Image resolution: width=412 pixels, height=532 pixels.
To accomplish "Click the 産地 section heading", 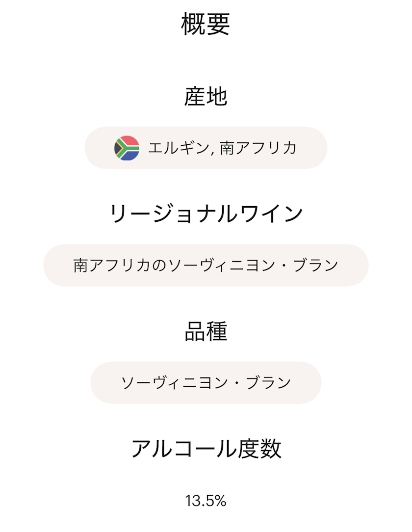I will point(206,97).
